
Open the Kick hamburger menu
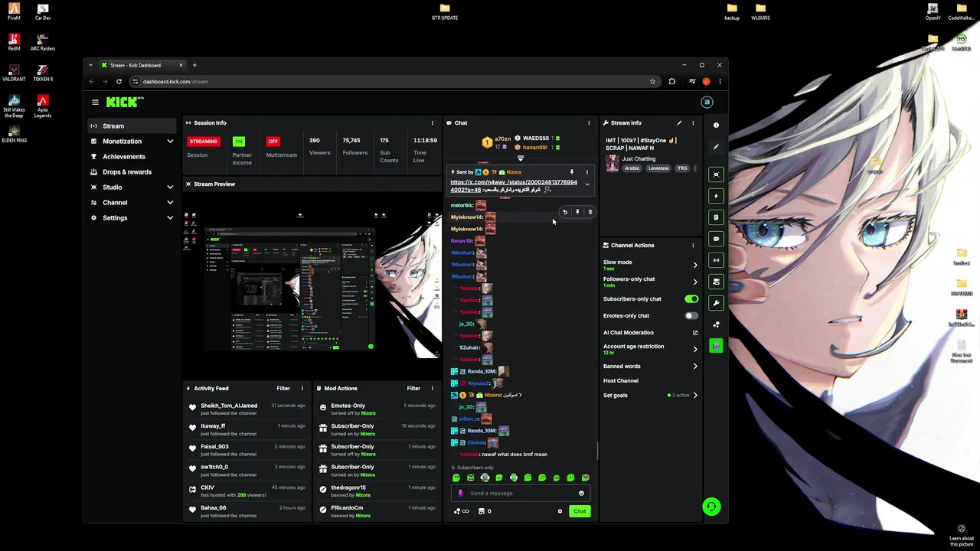pyautogui.click(x=95, y=102)
